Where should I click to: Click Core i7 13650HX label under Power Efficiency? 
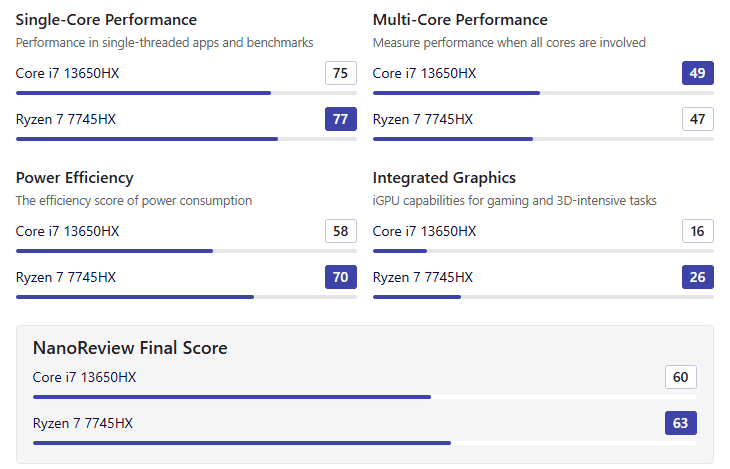click(68, 231)
